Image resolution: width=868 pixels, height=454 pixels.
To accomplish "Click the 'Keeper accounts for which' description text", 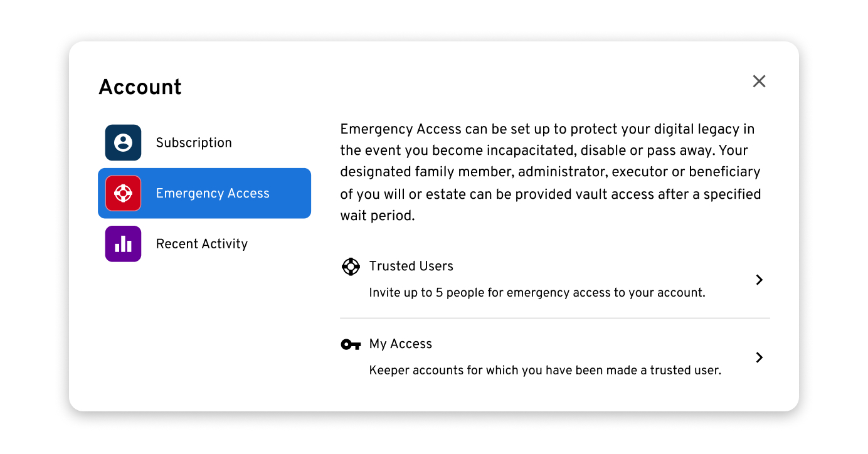I will tap(545, 371).
